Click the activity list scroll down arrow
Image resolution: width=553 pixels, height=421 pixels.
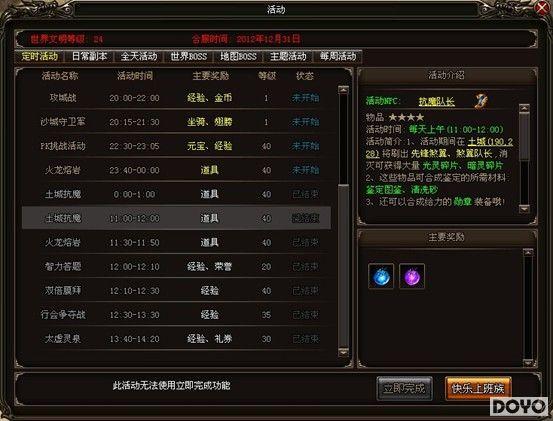click(343, 352)
